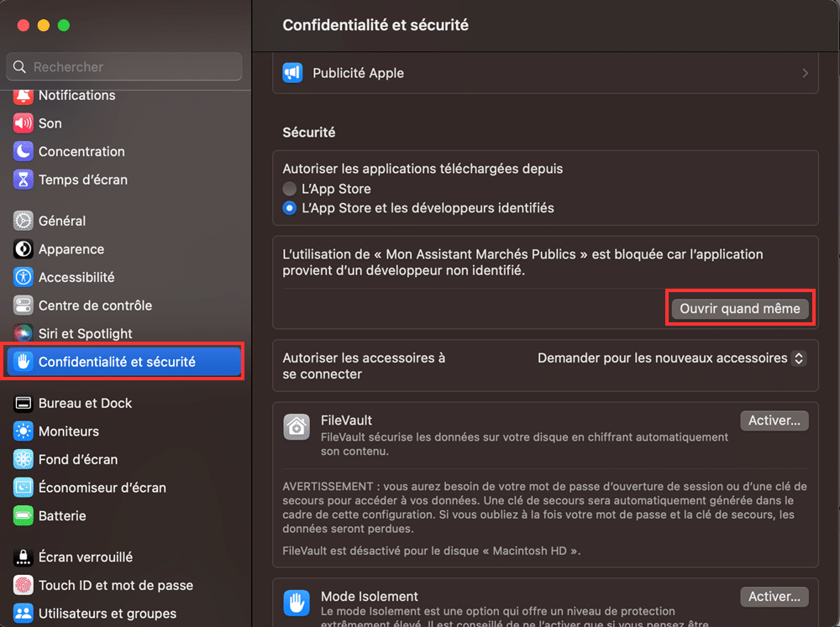The width and height of the screenshot is (840, 627).
Task: Click Activer button for FileVault
Action: 774,421
